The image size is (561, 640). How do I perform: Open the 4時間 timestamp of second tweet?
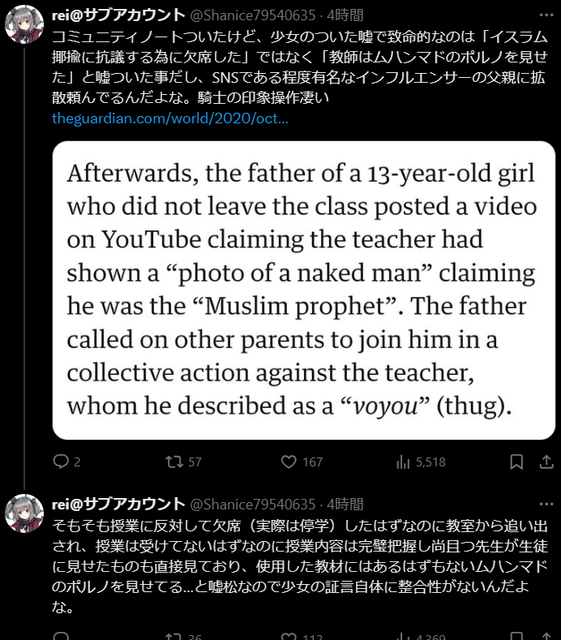(x=345, y=504)
